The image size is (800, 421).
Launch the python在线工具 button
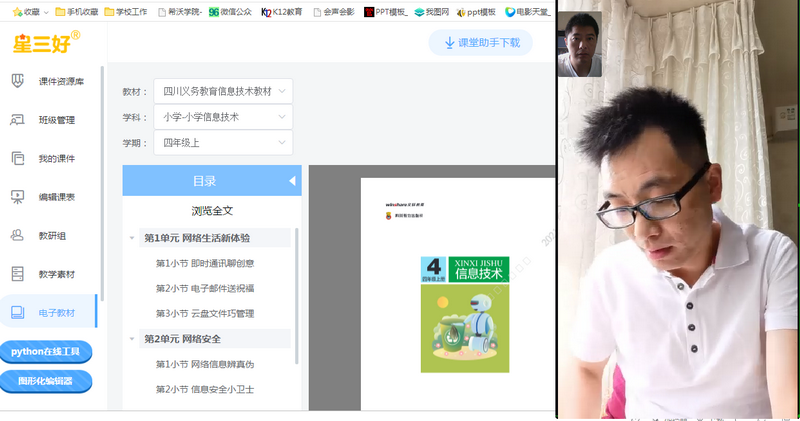pos(46,352)
